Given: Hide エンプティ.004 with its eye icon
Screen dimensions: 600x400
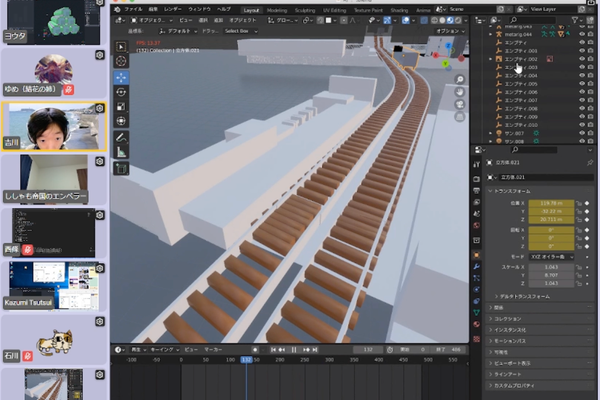Looking at the screenshot, I should [582, 75].
